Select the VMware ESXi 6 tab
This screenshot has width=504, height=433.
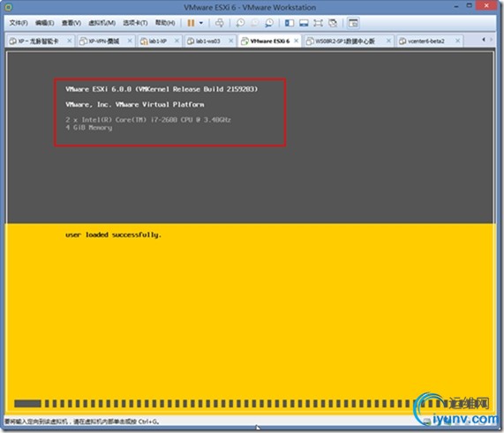click(270, 41)
